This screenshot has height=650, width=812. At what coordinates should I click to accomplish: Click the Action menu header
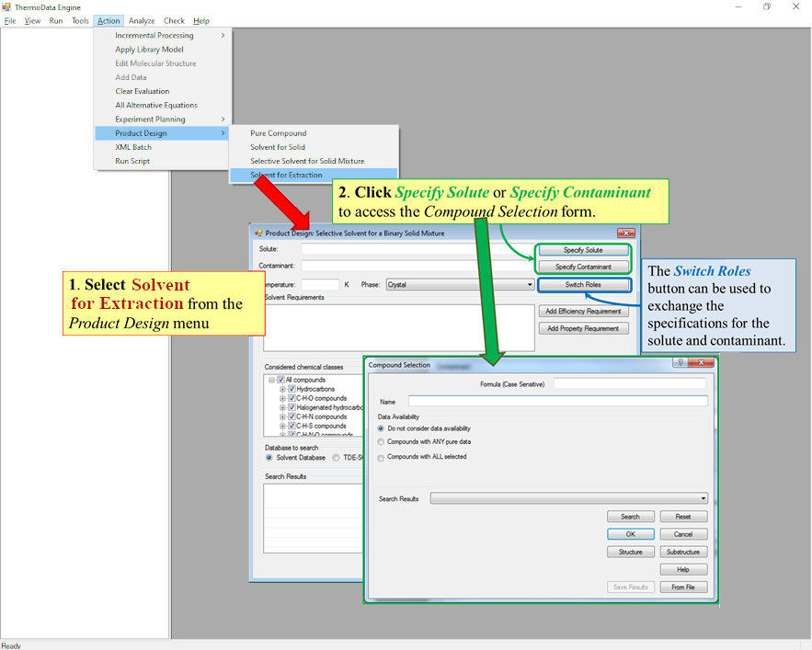(109, 21)
